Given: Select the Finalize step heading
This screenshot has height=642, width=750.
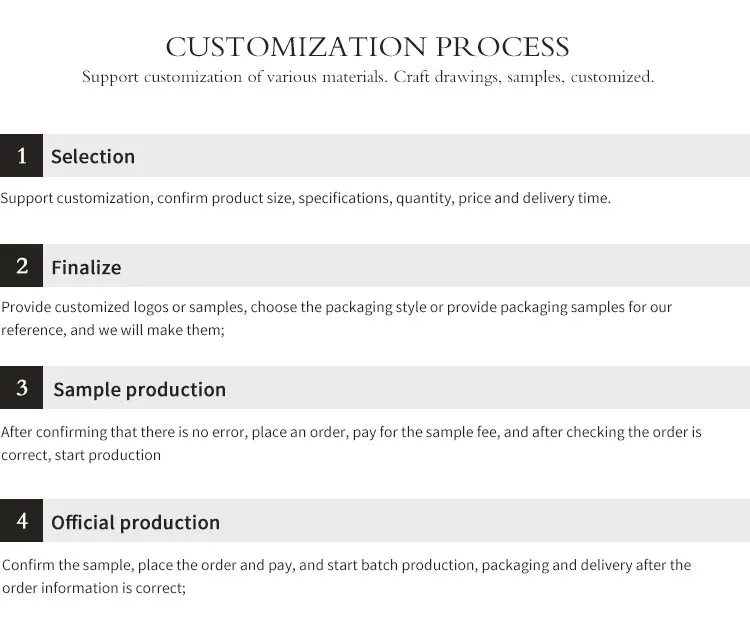Looking at the screenshot, I should pyautogui.click(x=86, y=267).
